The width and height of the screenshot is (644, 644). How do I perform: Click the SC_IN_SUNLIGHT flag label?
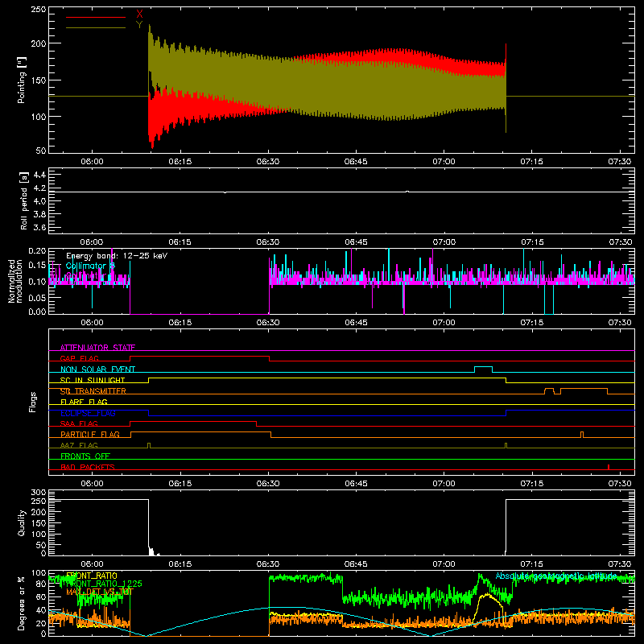(93, 380)
